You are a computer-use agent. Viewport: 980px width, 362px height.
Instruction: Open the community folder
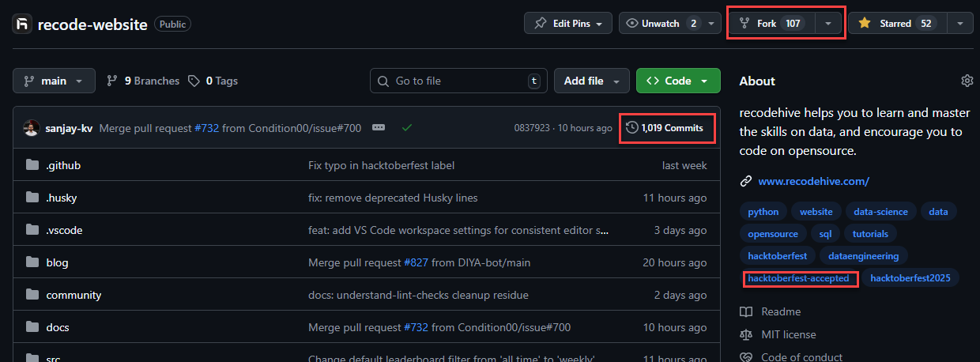tap(73, 295)
